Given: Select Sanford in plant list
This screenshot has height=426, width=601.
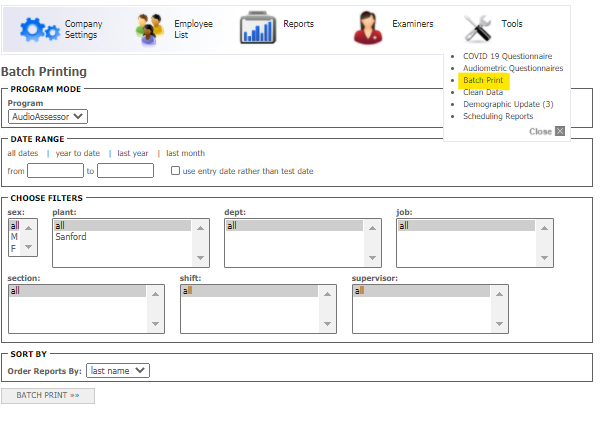Looking at the screenshot, I should pos(122,237).
